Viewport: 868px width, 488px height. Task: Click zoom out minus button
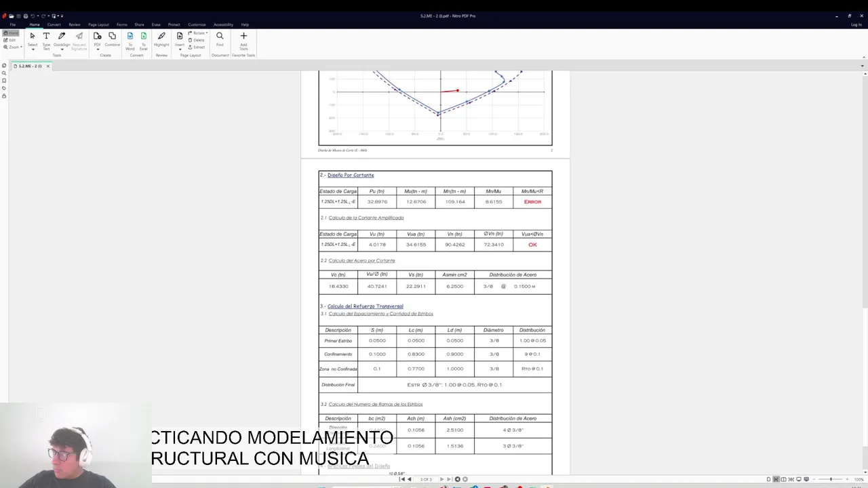click(x=814, y=479)
